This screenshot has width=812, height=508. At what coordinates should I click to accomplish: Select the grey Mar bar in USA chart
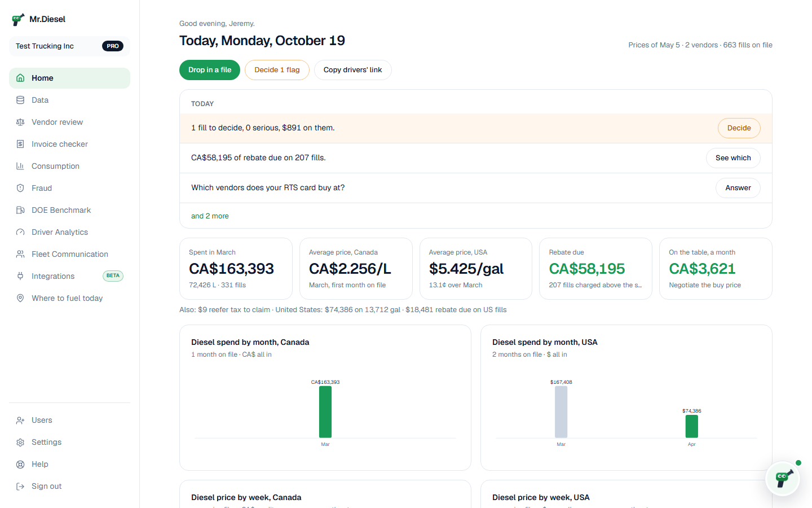561,411
